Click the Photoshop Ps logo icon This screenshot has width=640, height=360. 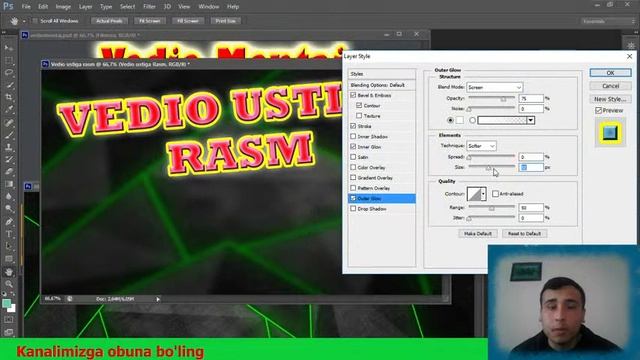click(x=8, y=7)
